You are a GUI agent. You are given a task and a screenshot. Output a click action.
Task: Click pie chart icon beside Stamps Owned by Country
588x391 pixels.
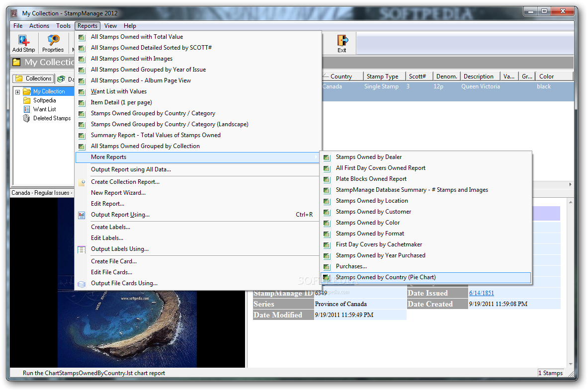click(327, 278)
